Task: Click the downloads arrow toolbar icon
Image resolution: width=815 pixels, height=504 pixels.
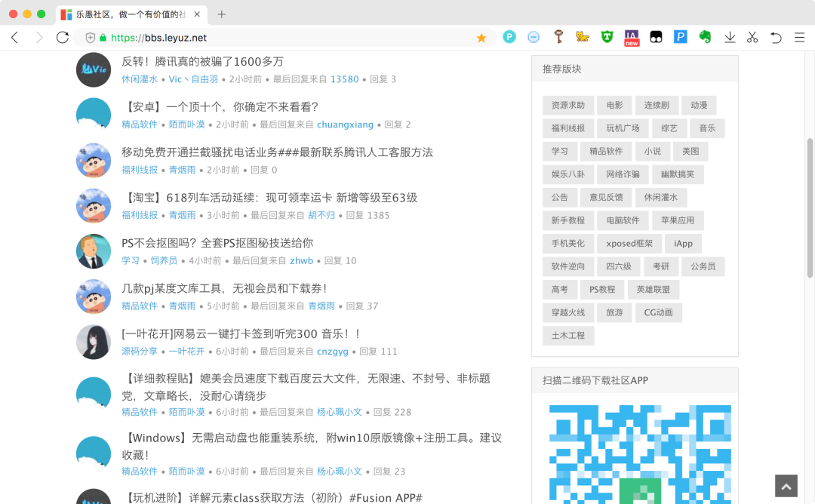Action: pos(730,37)
